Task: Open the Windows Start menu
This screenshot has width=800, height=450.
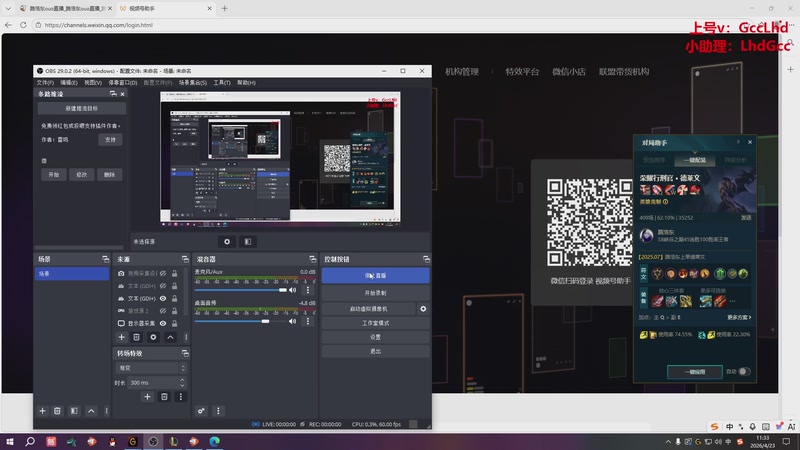Action: 10,441
